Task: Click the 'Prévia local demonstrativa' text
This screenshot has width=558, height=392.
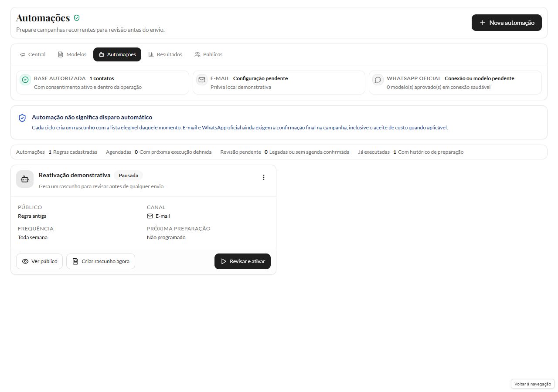Action: click(241, 87)
